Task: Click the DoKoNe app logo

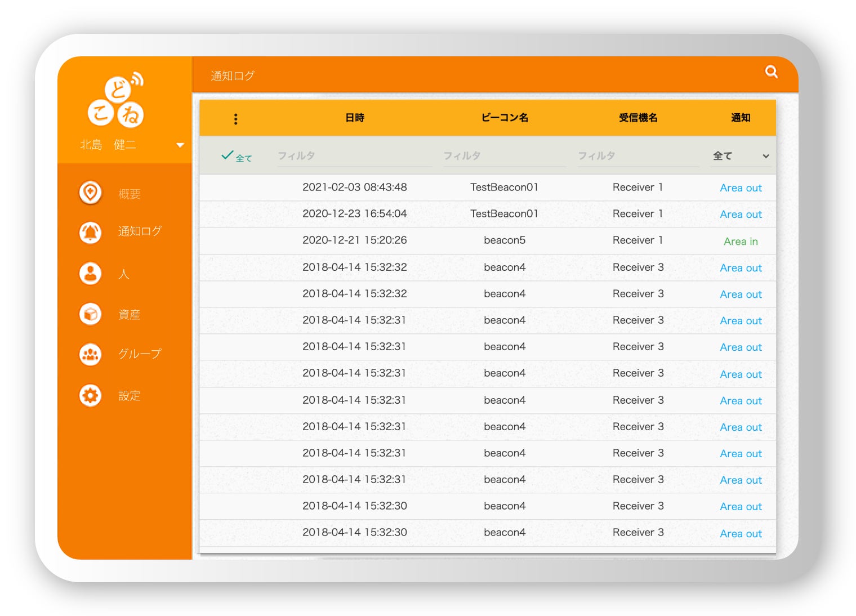Action: 117,99
